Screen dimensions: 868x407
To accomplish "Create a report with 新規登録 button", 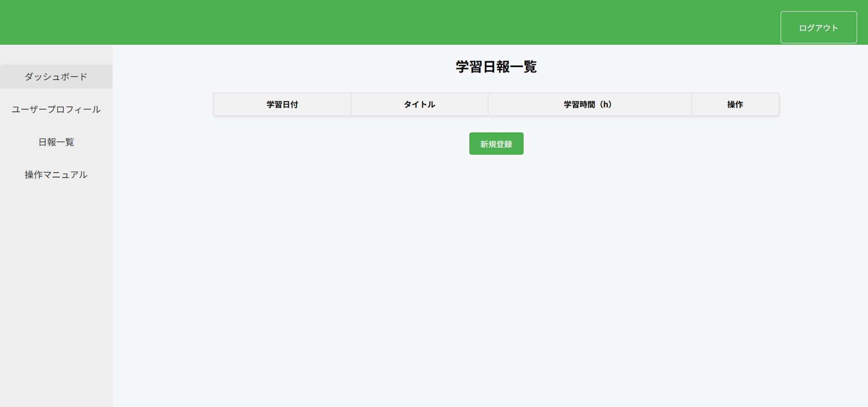I will 496,143.
